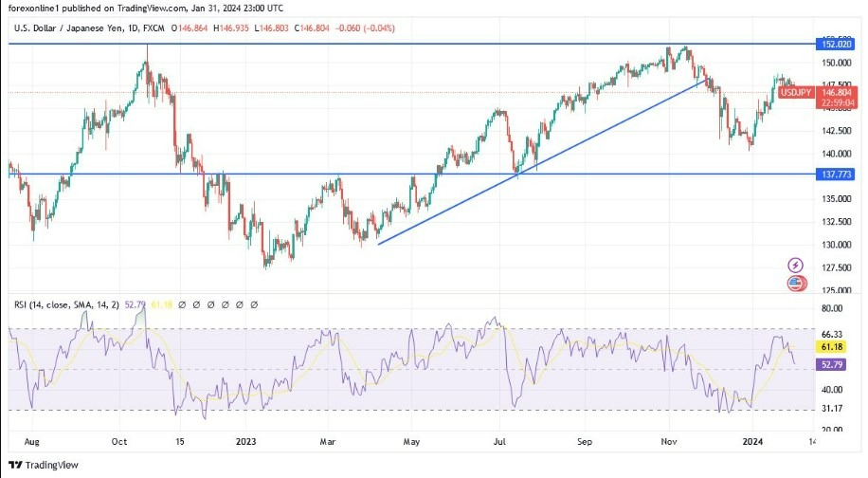Click the 132.500 price axis value
Viewport: 868px width, 478px height.
pos(837,222)
